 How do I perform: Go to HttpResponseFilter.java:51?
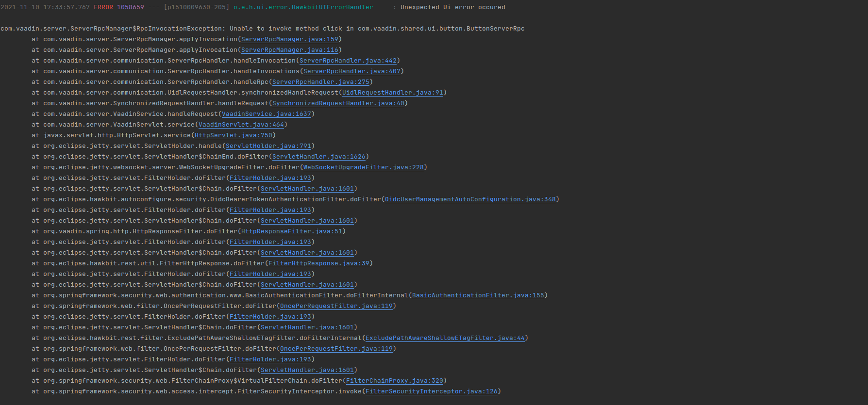[292, 231]
